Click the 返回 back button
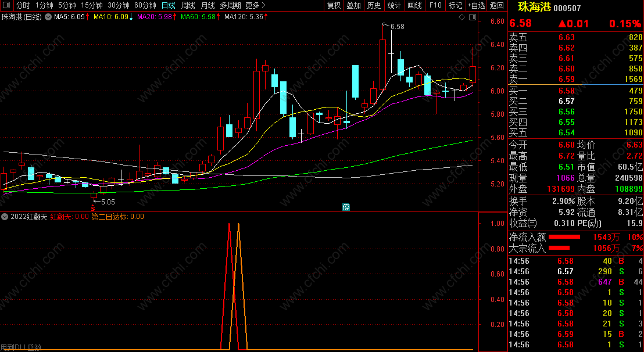This screenshot has width=644, height=352. tap(497, 5)
